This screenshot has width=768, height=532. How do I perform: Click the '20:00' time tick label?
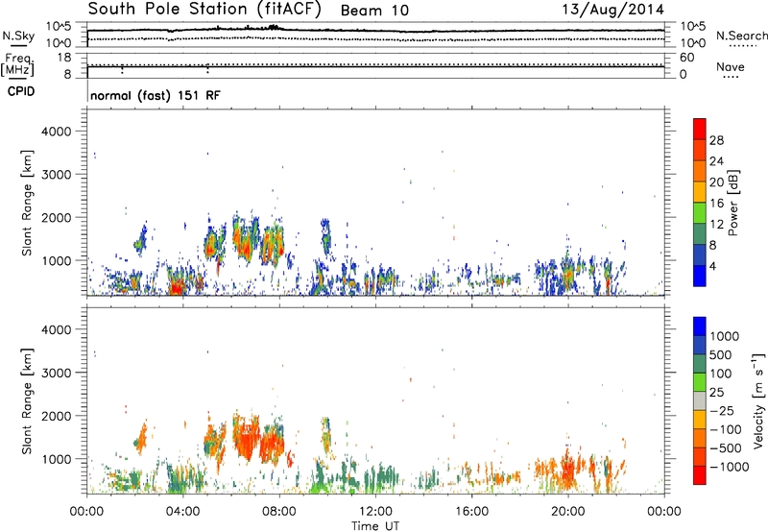(x=567, y=512)
